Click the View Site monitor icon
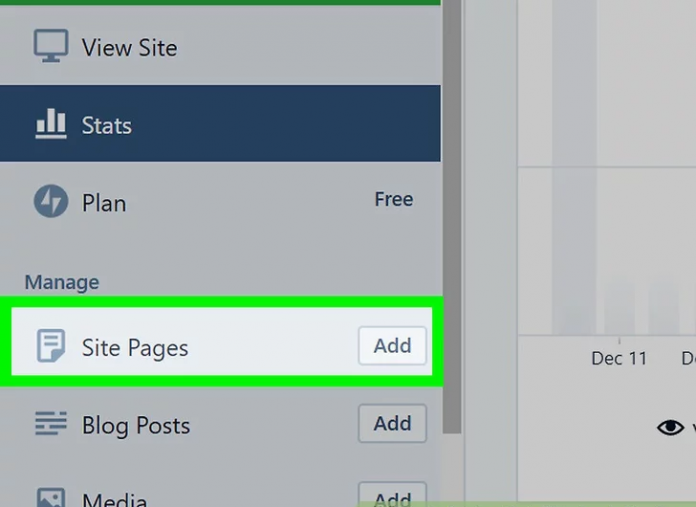 click(51, 47)
